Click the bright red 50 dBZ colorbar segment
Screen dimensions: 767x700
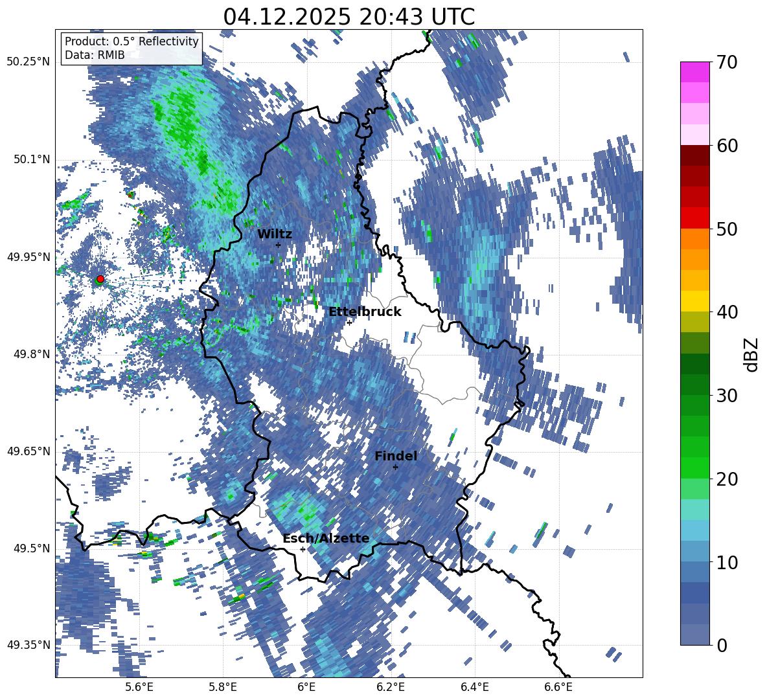point(694,218)
